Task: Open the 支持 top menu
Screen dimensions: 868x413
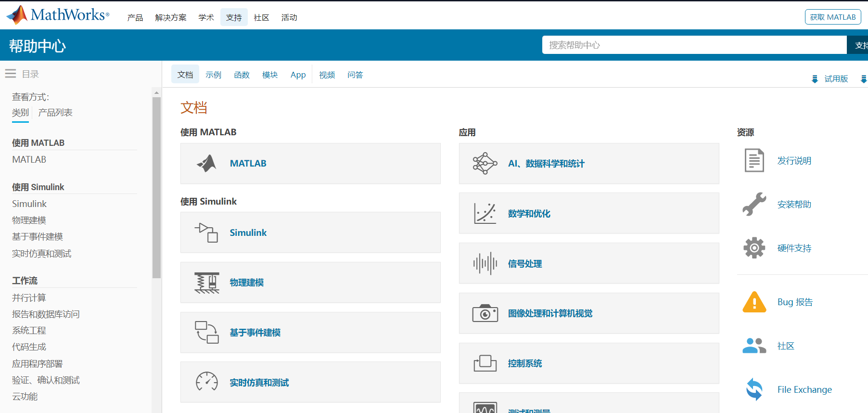Action: [x=234, y=17]
